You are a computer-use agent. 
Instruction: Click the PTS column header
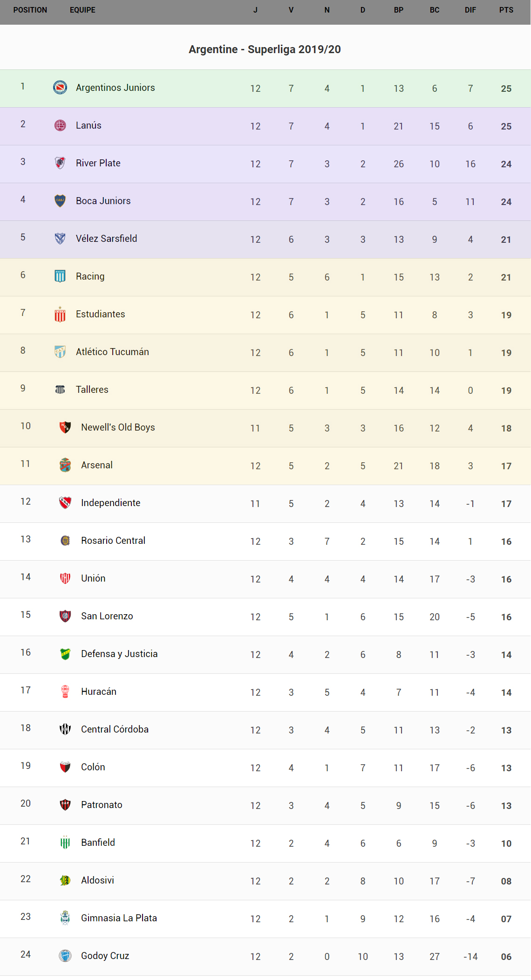click(506, 10)
